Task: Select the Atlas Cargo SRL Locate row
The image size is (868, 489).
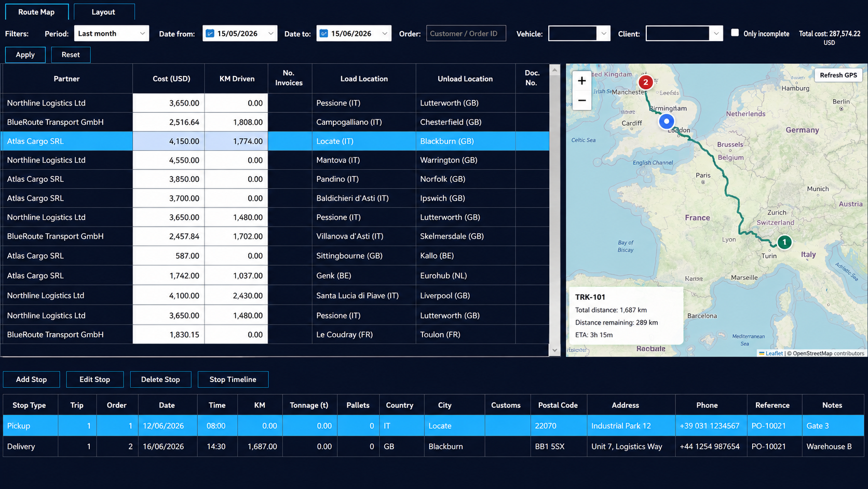Action: coord(275,141)
